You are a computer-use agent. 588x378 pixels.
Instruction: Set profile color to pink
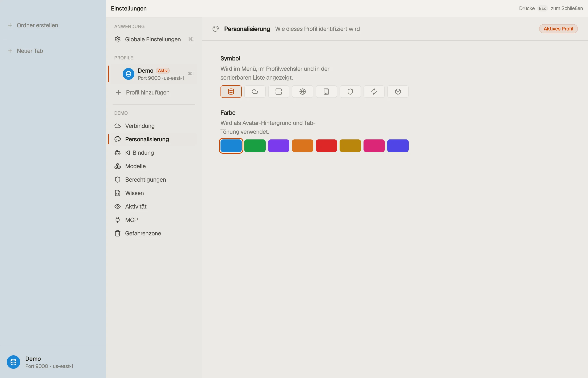coord(374,146)
